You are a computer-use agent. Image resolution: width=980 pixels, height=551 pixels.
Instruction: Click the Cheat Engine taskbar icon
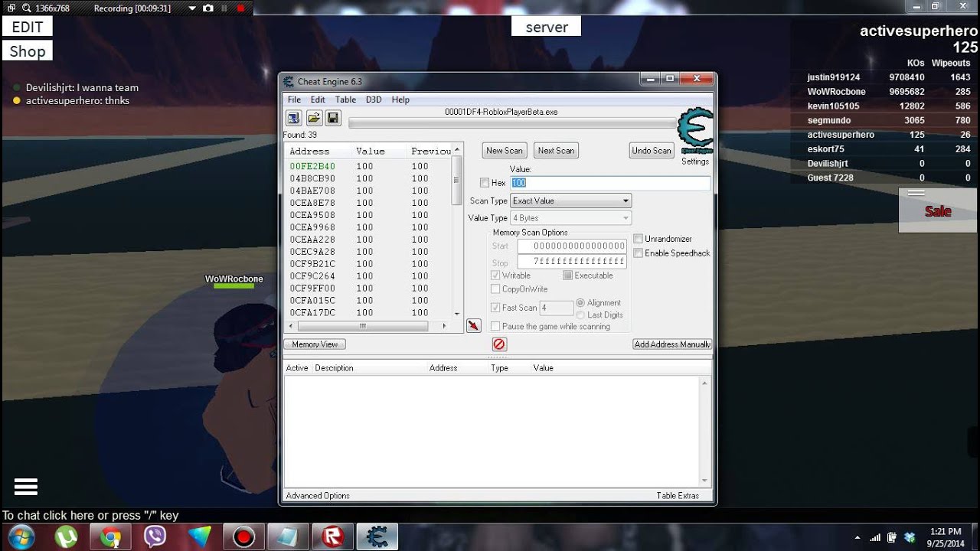377,537
